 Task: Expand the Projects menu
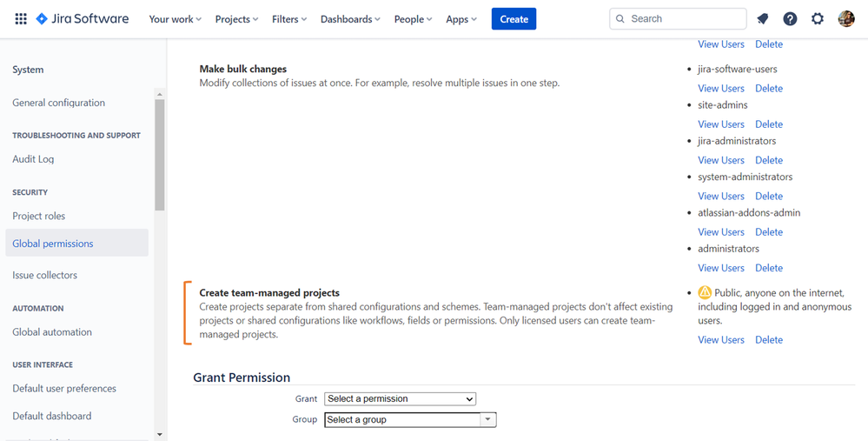[x=236, y=19]
